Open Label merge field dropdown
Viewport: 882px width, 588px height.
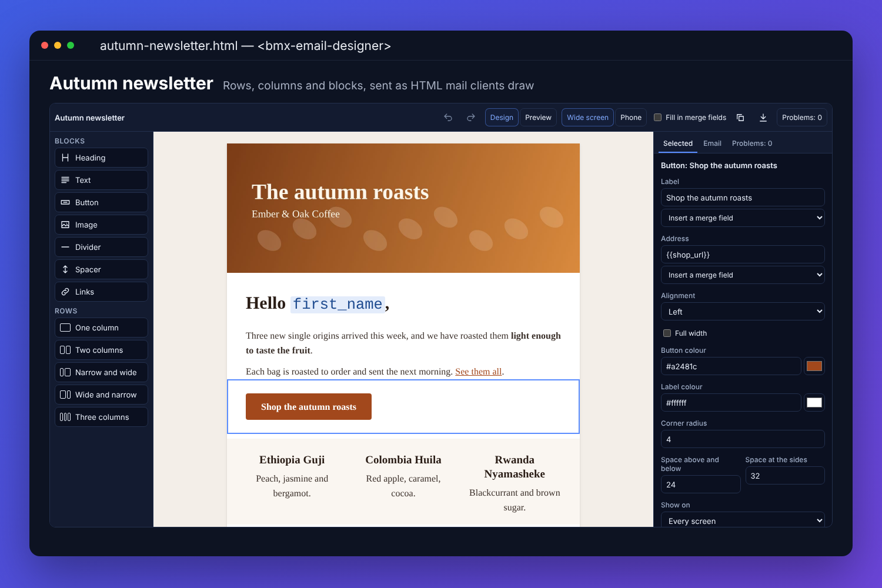(x=743, y=218)
